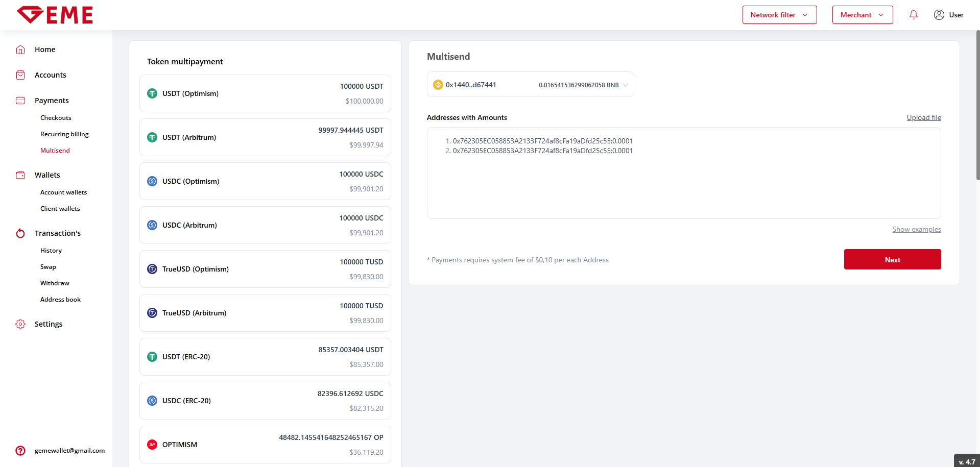Screen dimensions: 980x467
Task: Click the help question mark icon
Action: pyautogui.click(x=20, y=451)
